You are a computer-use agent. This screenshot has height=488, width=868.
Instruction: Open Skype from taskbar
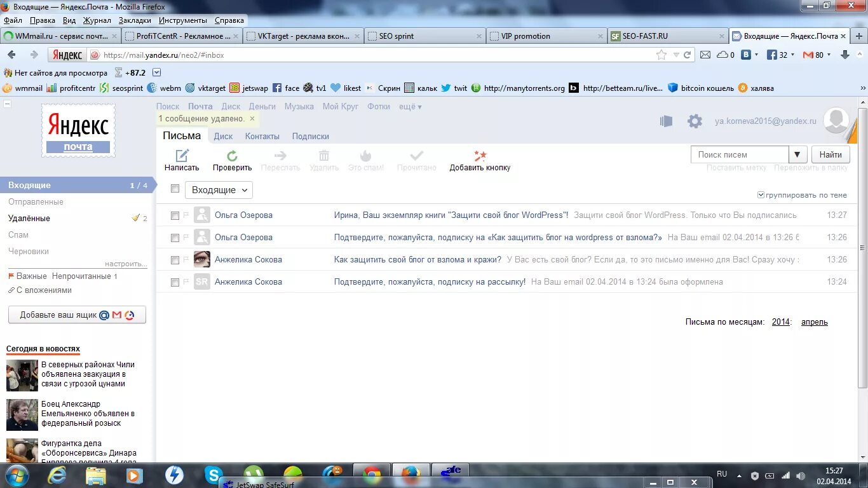214,475
